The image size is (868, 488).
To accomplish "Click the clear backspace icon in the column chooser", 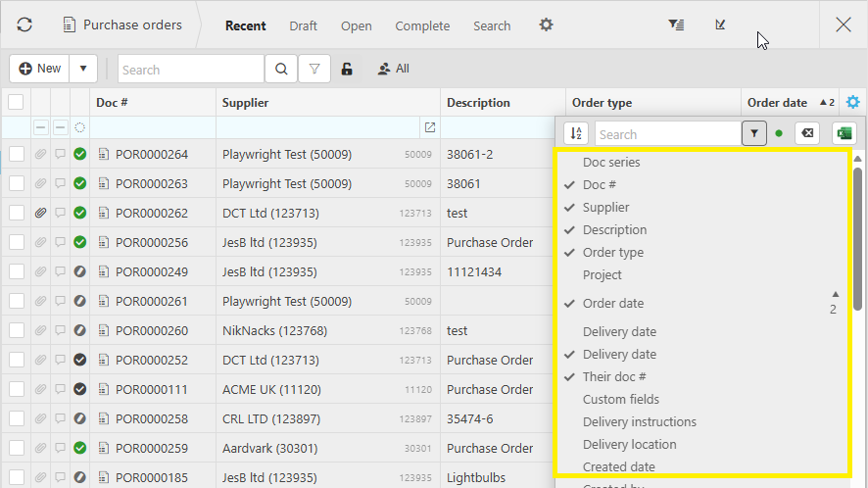I will pos(806,133).
